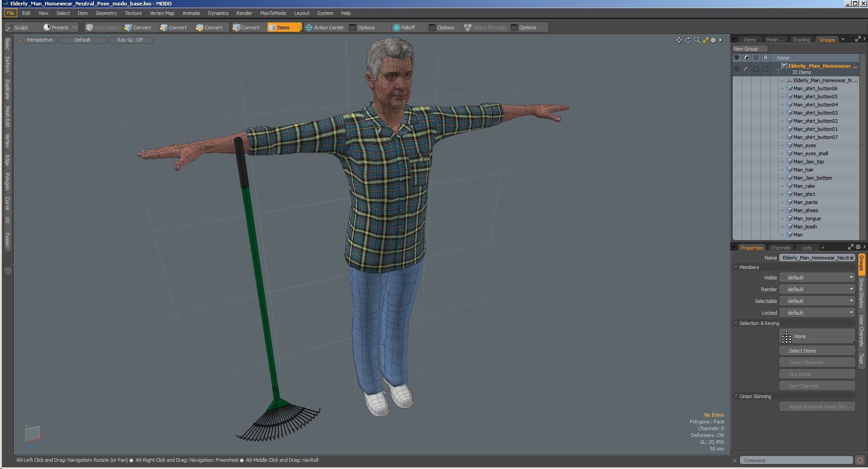Open the Selectable dropdown

coord(817,301)
